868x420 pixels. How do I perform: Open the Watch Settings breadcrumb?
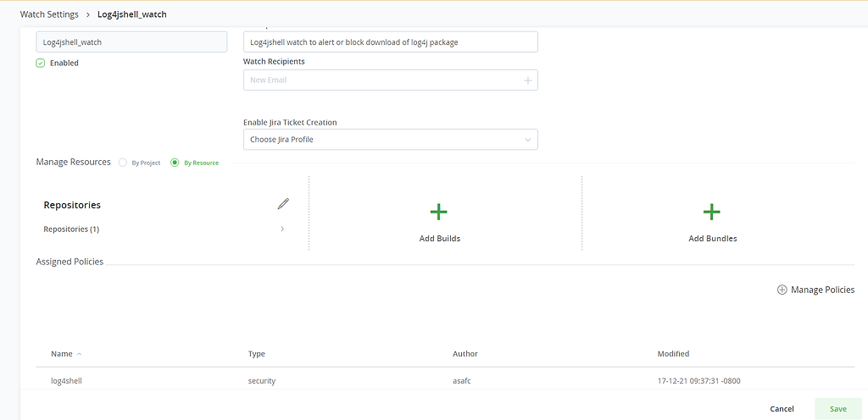tap(49, 14)
